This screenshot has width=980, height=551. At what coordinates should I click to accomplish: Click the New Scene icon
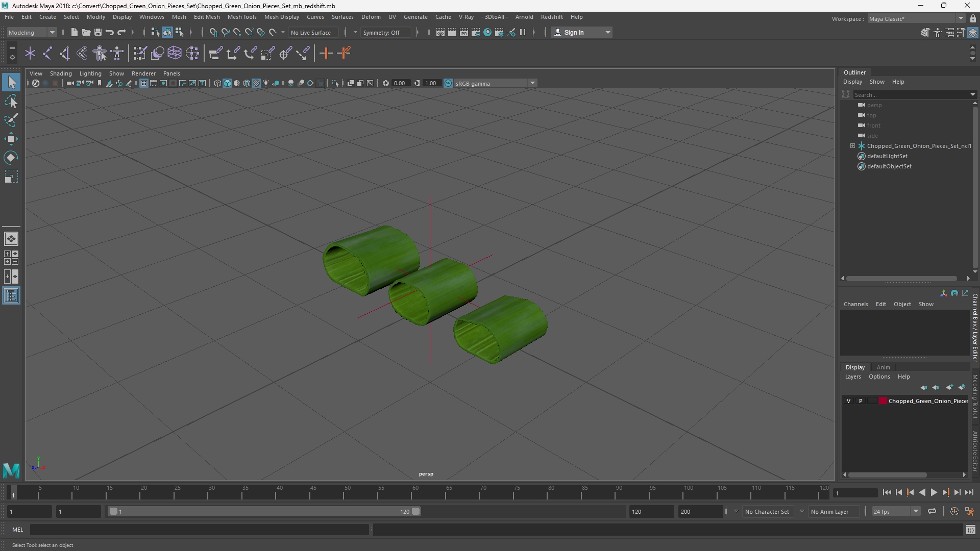tap(74, 32)
